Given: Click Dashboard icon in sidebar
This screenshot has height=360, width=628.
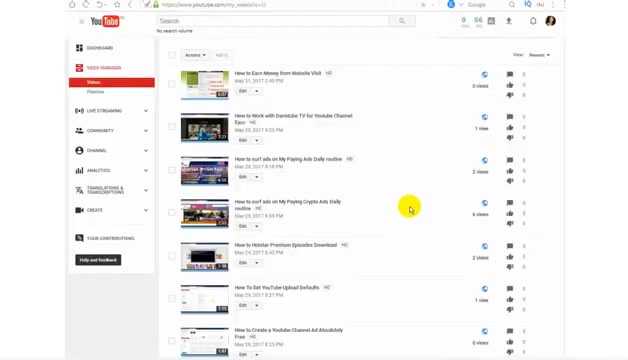Looking at the screenshot, I should point(79,48).
